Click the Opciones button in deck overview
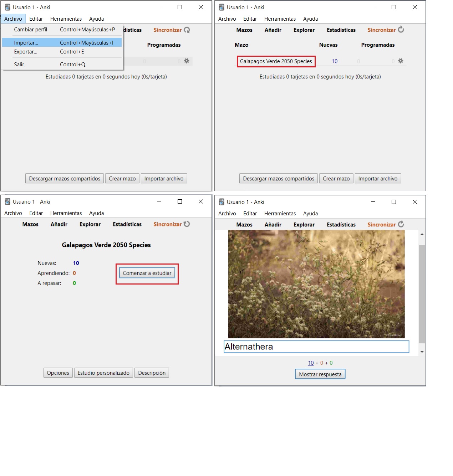Viewport: 453px width, 476px height. (58, 373)
